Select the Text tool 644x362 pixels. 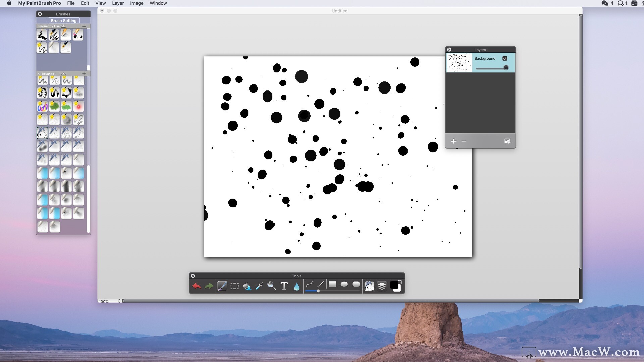click(284, 286)
